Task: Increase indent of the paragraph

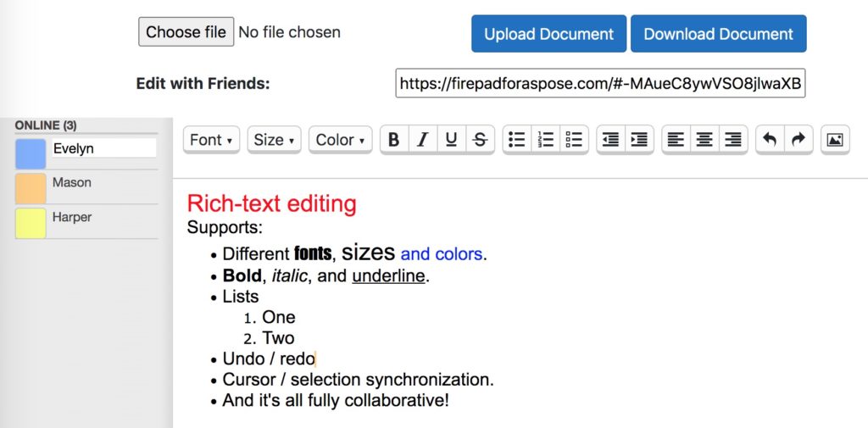Action: [639, 140]
